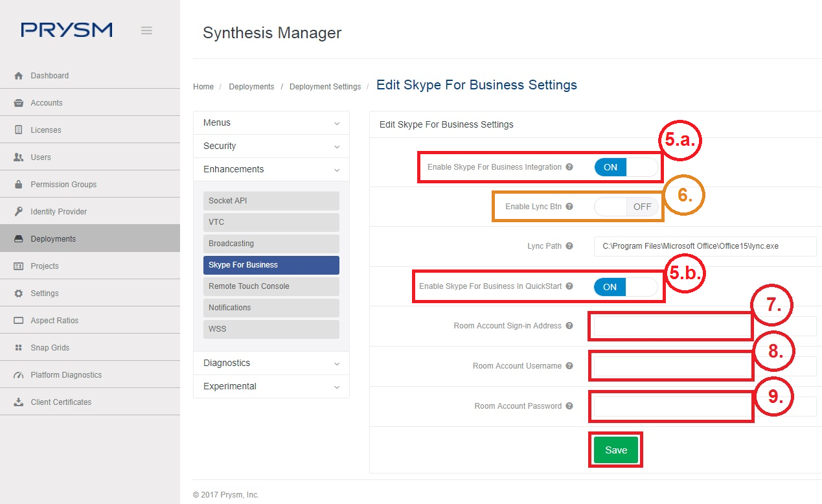Click the Dashboard home icon
Screen dimensions: 822x504
(x=18, y=76)
